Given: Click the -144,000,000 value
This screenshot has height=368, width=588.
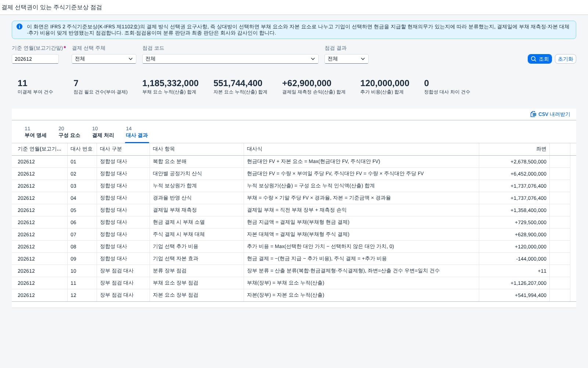Looking at the screenshot, I should pyautogui.click(x=531, y=259).
